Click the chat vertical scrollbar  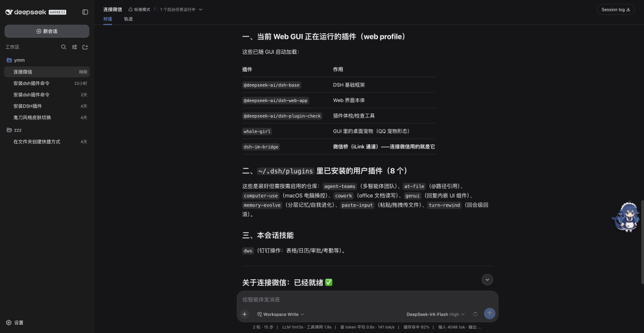coord(642,242)
